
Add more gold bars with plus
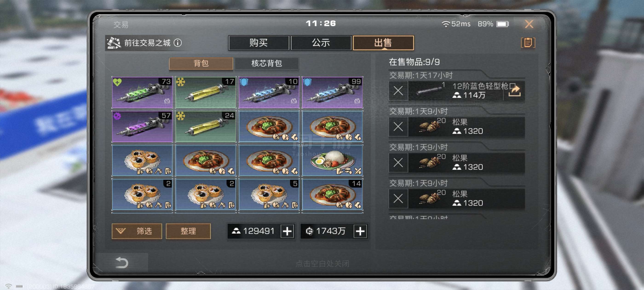coord(287,231)
